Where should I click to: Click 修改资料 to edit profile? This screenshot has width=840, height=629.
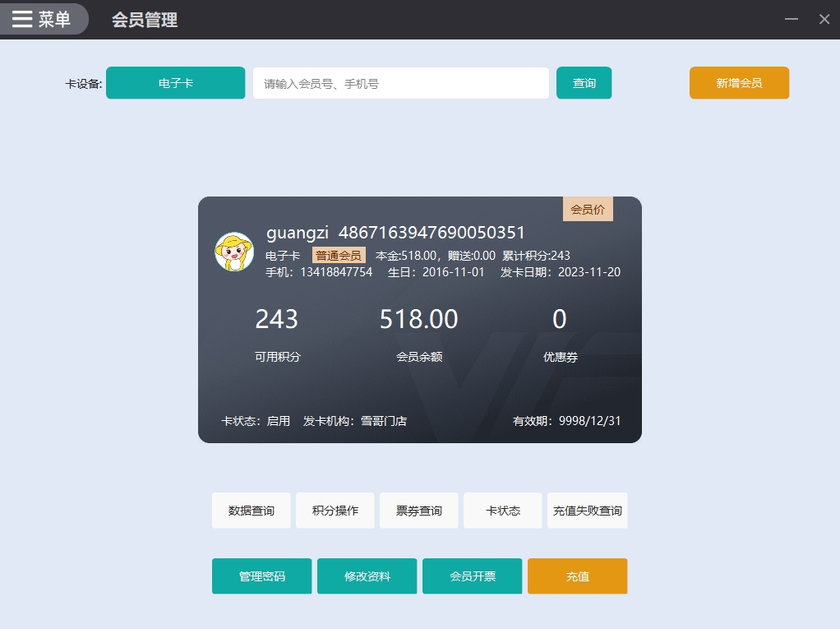click(367, 576)
